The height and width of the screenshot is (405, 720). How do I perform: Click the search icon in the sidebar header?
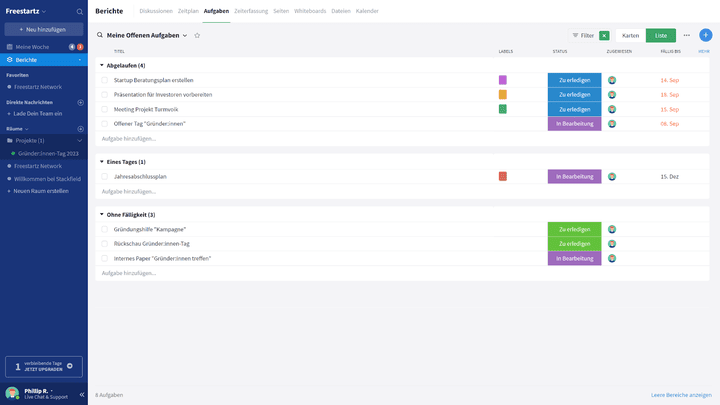point(80,11)
